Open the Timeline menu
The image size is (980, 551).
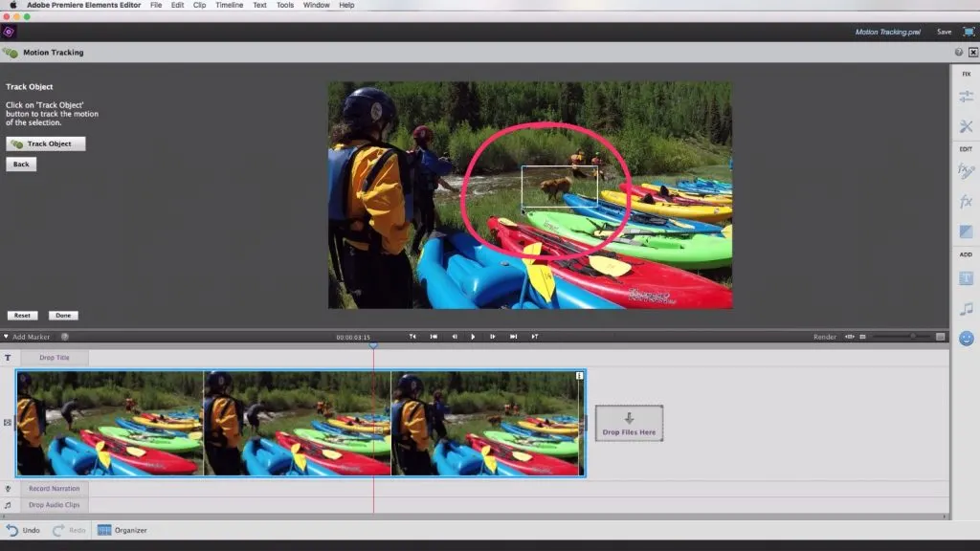click(229, 5)
